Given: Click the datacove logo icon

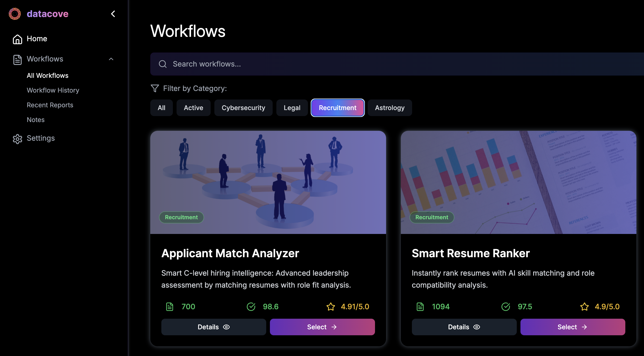Looking at the screenshot, I should [x=15, y=14].
